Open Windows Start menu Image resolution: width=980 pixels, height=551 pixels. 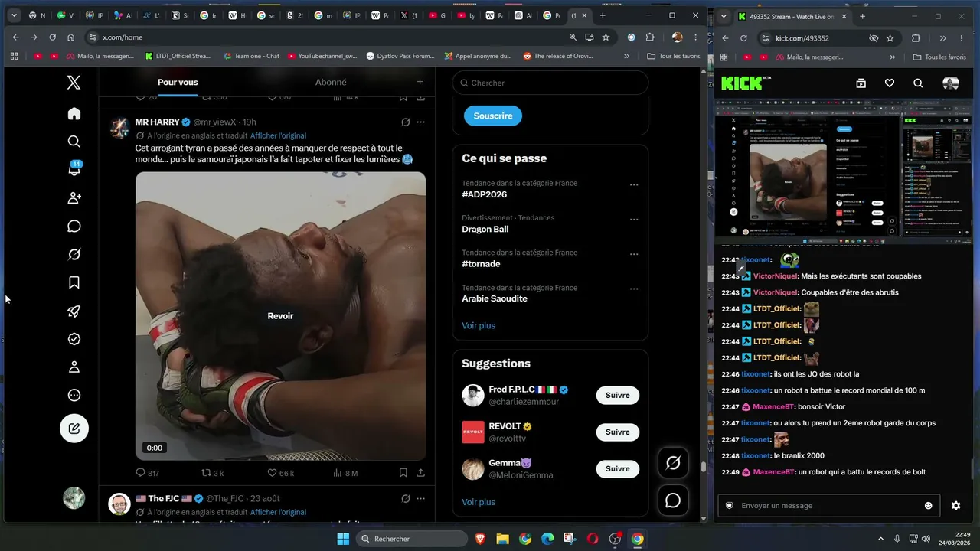(342, 539)
